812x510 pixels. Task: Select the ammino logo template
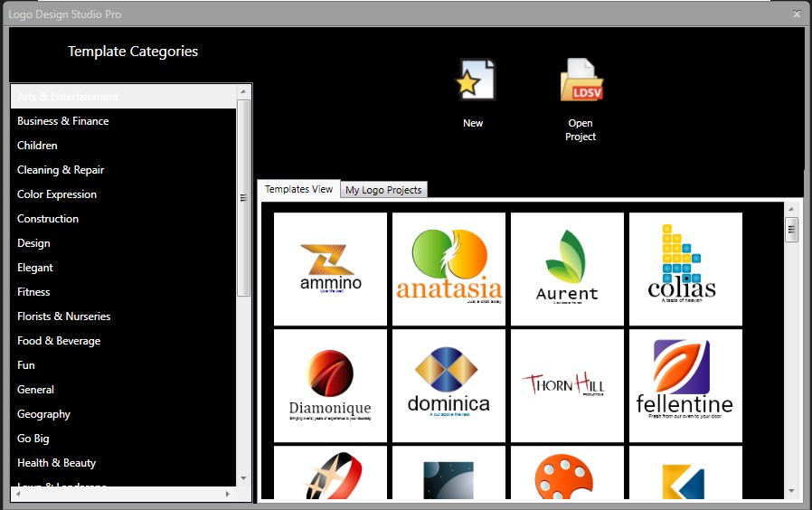(x=330, y=269)
